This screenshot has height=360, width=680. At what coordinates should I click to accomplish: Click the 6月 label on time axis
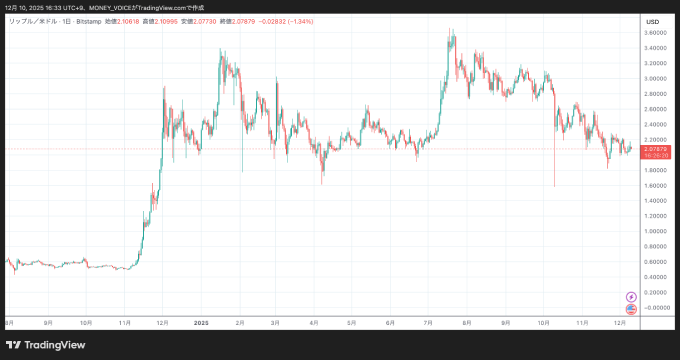390,323
